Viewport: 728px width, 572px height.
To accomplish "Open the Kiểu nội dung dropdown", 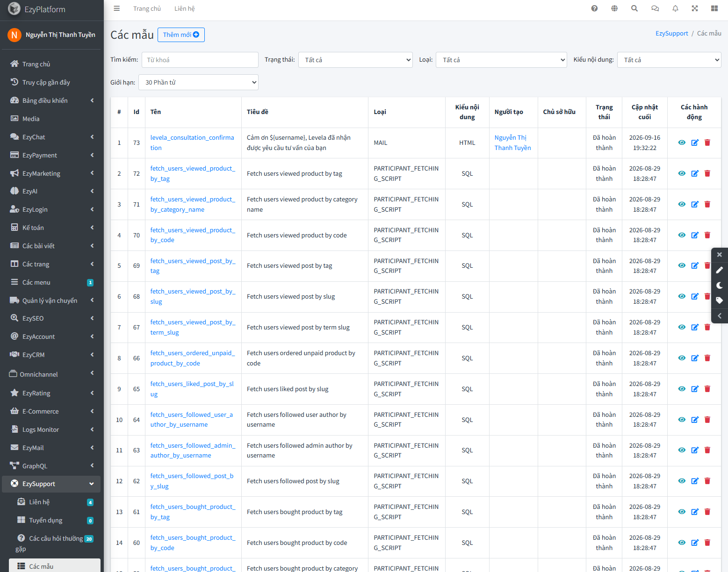I will point(669,60).
